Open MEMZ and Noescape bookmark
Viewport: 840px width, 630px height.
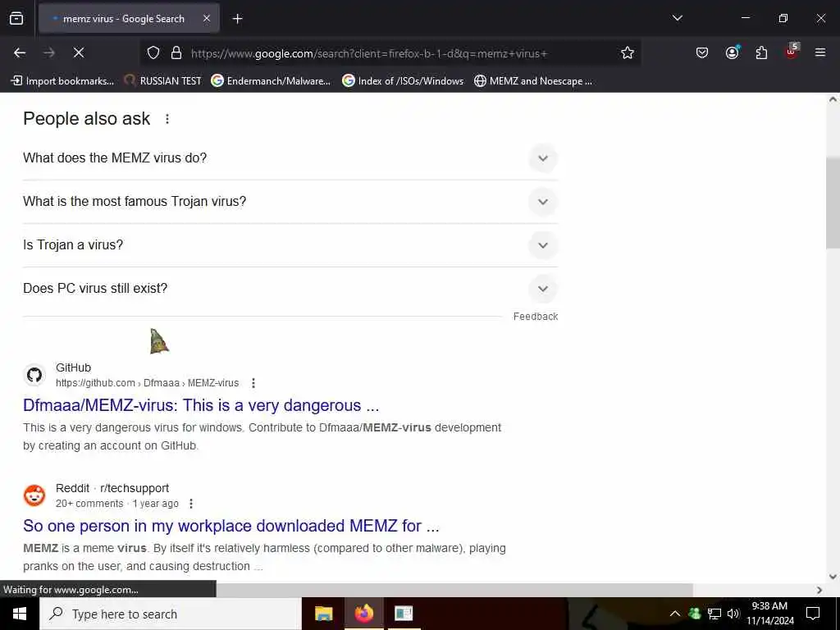533,81
